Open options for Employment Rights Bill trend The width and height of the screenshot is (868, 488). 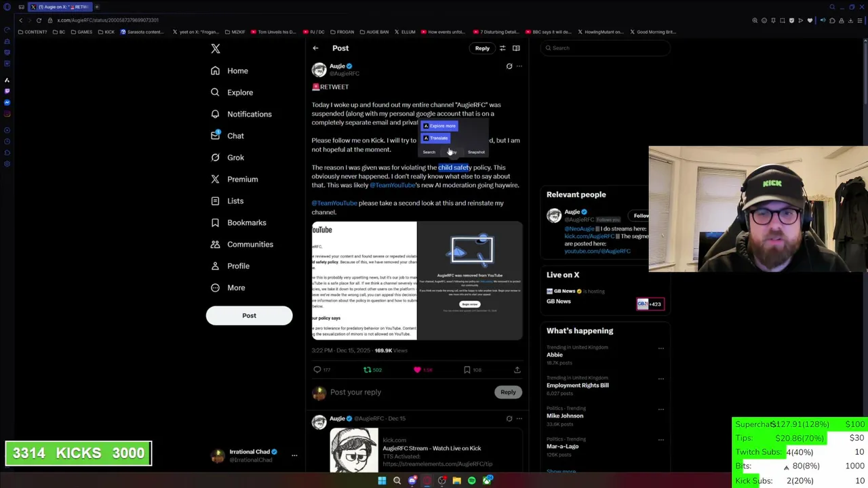click(x=661, y=379)
